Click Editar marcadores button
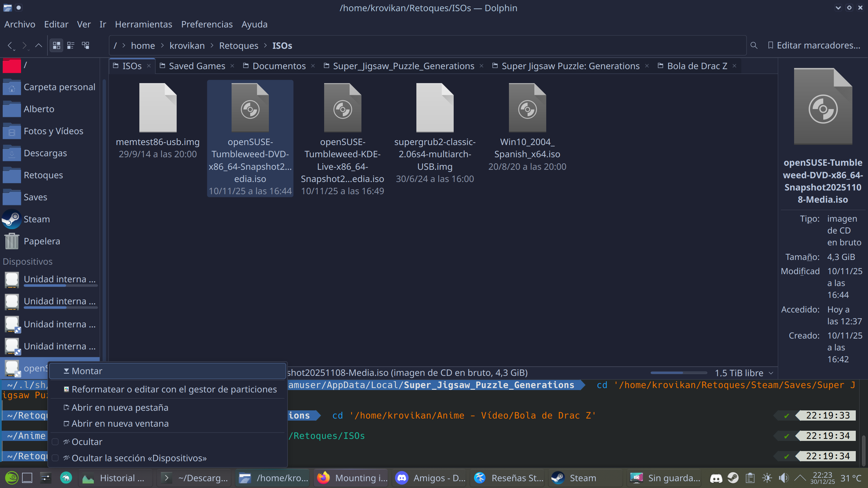Image resolution: width=868 pixels, height=488 pixels. pos(814,45)
